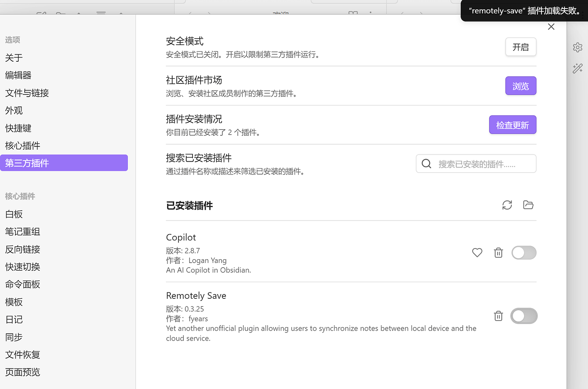
Task: Select the 同步 core plugin settings
Action: coord(14,337)
